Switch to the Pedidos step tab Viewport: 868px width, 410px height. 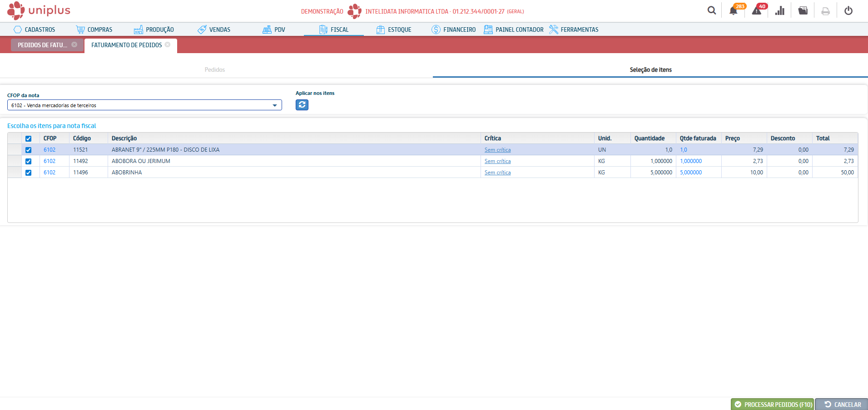coord(215,69)
